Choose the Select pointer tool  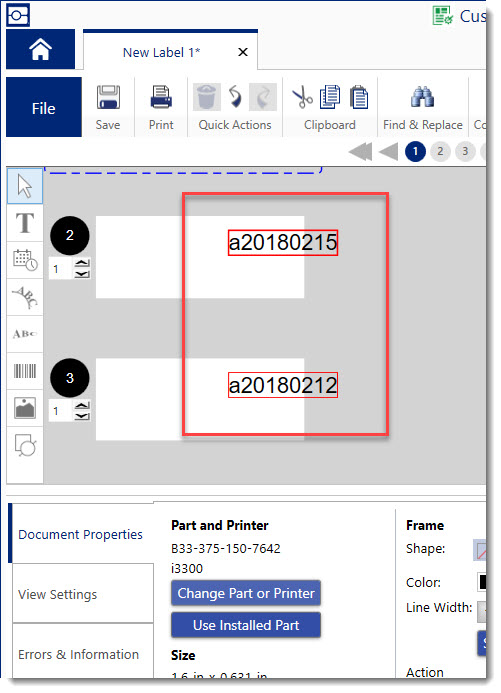25,186
